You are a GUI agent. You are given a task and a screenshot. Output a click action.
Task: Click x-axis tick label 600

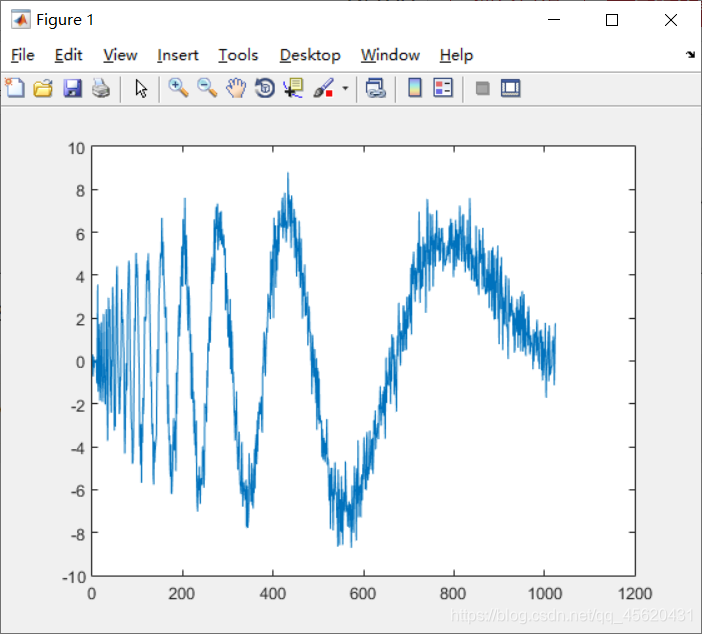[x=363, y=594]
